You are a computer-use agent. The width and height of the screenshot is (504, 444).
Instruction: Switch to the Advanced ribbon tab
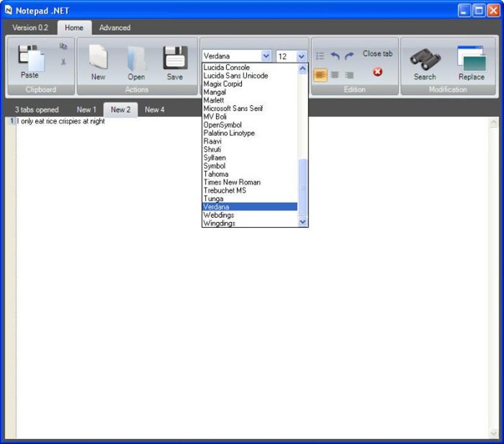click(115, 28)
